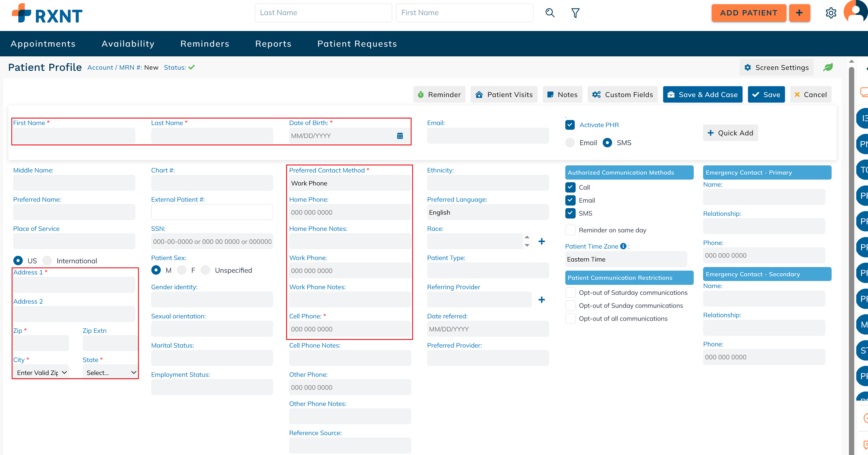Click the plus icon next to Race
Image resolution: width=868 pixels, height=455 pixels.
541,242
